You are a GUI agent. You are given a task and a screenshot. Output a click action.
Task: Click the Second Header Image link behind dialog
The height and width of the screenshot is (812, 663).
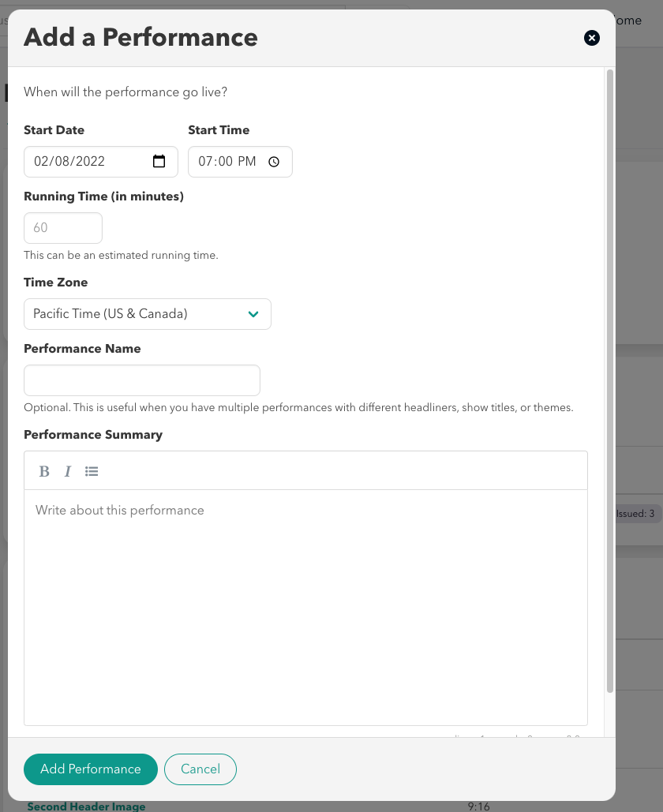pyautogui.click(x=87, y=806)
